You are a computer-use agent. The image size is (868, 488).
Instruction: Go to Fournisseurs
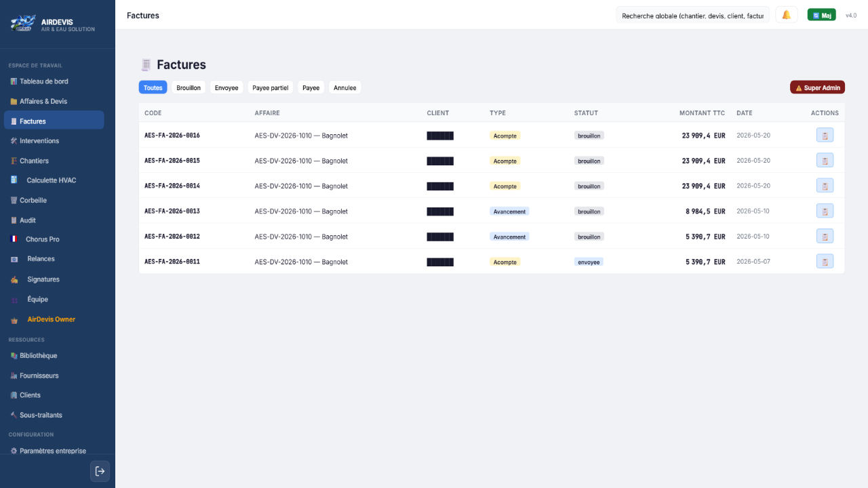pyautogui.click(x=54, y=375)
